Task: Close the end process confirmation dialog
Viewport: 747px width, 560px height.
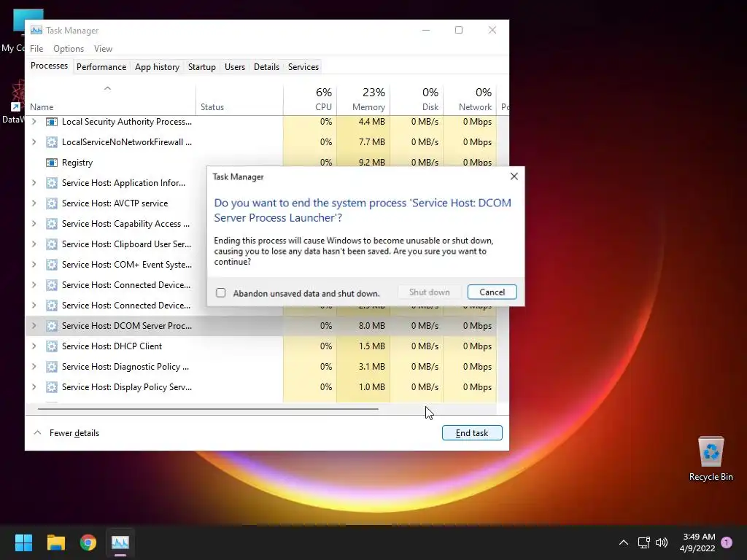Action: tap(514, 176)
